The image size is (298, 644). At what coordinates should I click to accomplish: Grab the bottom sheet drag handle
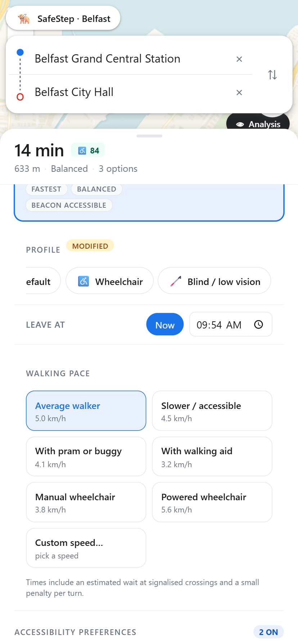149,136
